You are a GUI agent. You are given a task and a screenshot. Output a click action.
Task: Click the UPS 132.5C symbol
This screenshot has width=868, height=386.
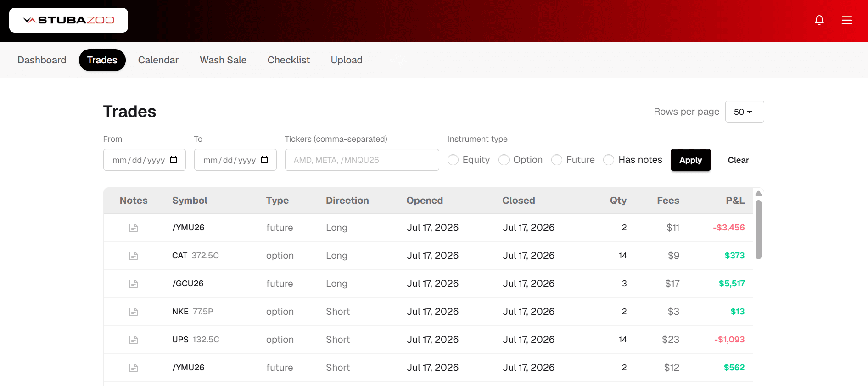pyautogui.click(x=196, y=340)
